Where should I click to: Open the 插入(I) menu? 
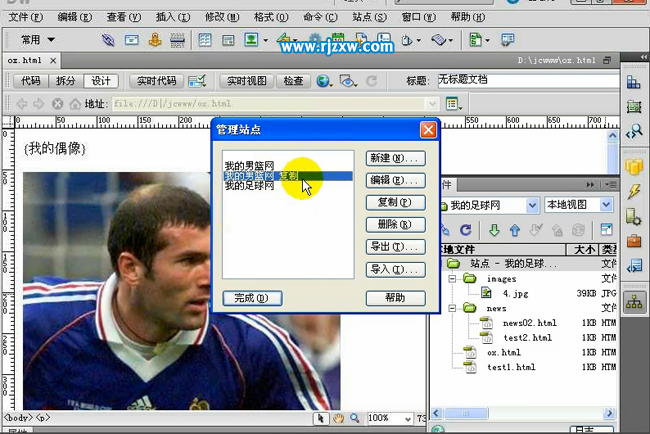point(173,17)
